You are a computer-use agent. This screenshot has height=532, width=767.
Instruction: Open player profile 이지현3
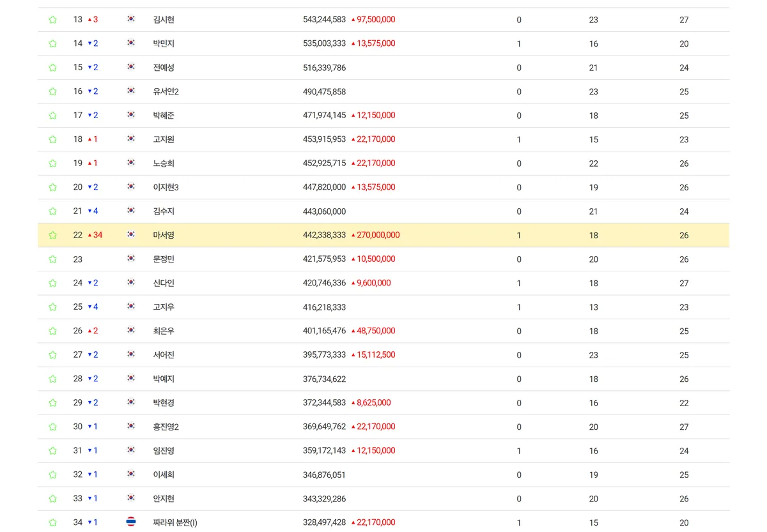pos(166,187)
